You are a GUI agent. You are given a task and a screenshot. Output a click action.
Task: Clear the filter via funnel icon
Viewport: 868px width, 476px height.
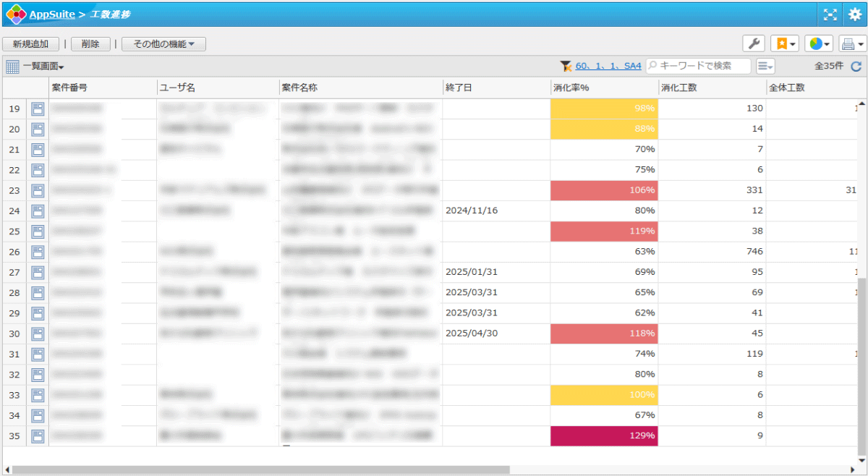click(x=566, y=67)
